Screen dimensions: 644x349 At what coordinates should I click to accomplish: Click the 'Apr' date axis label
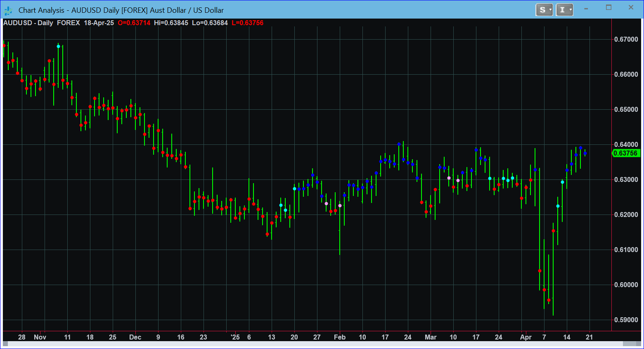tap(526, 337)
